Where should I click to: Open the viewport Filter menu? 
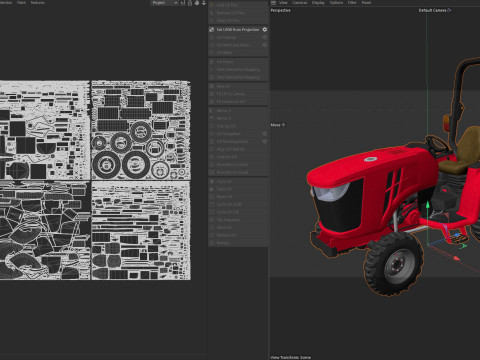coord(352,3)
